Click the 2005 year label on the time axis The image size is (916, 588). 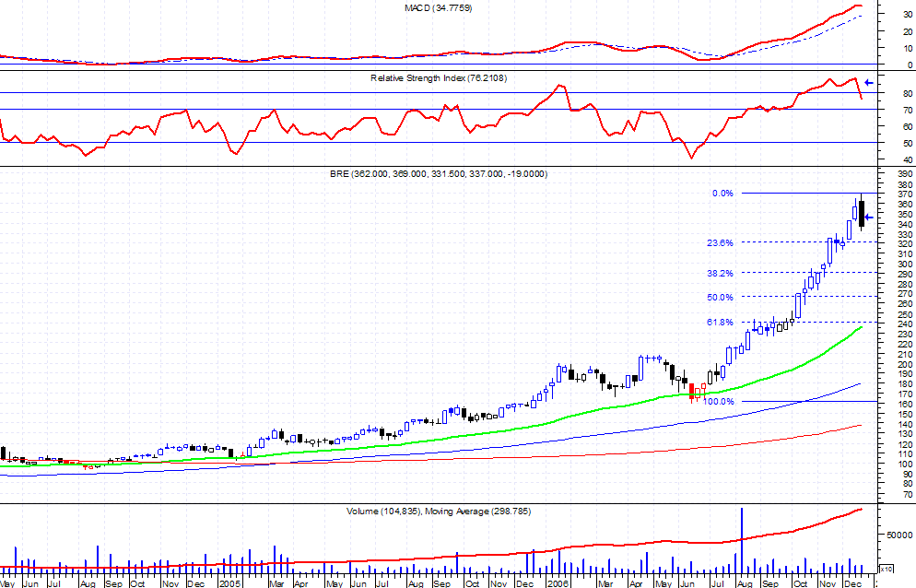click(x=229, y=582)
